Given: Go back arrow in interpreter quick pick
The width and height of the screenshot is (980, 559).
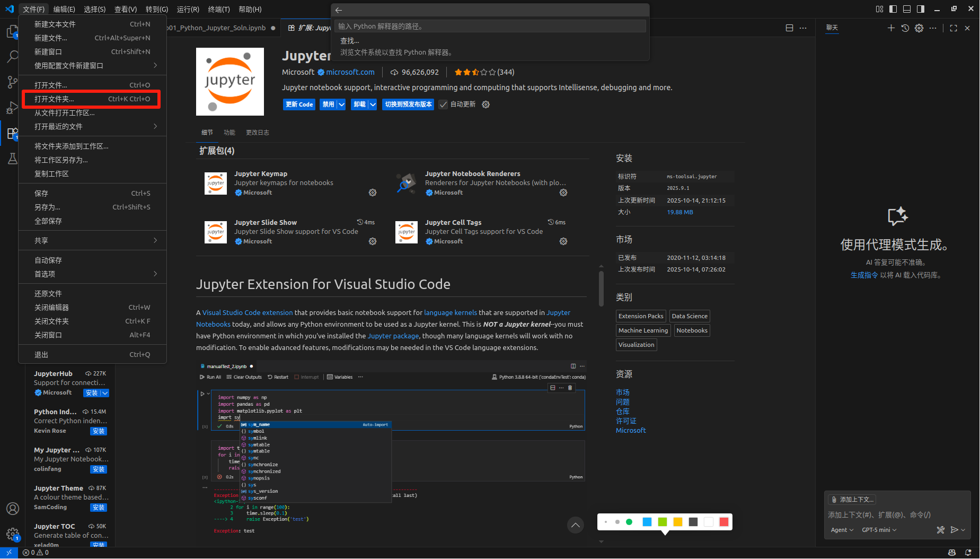Looking at the screenshot, I should click(339, 10).
